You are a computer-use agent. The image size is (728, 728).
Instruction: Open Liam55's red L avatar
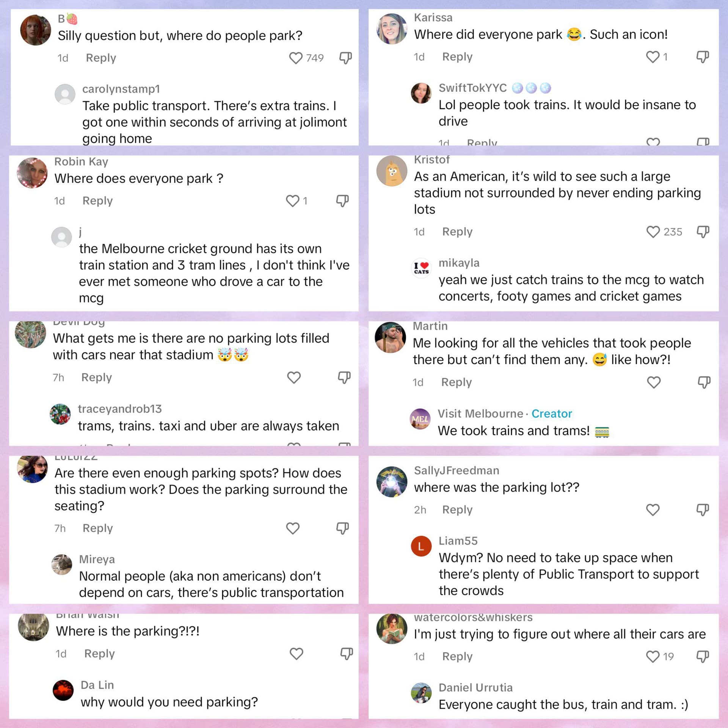point(421,546)
